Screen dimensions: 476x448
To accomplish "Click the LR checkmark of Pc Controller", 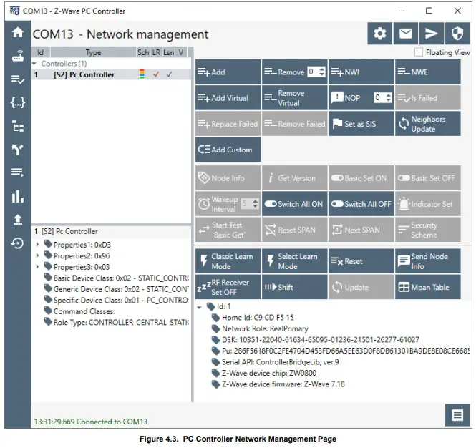I will 156,74.
